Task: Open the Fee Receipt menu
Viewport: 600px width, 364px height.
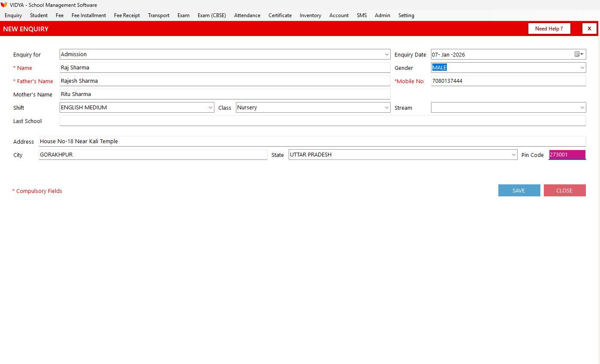Action: (x=127, y=15)
